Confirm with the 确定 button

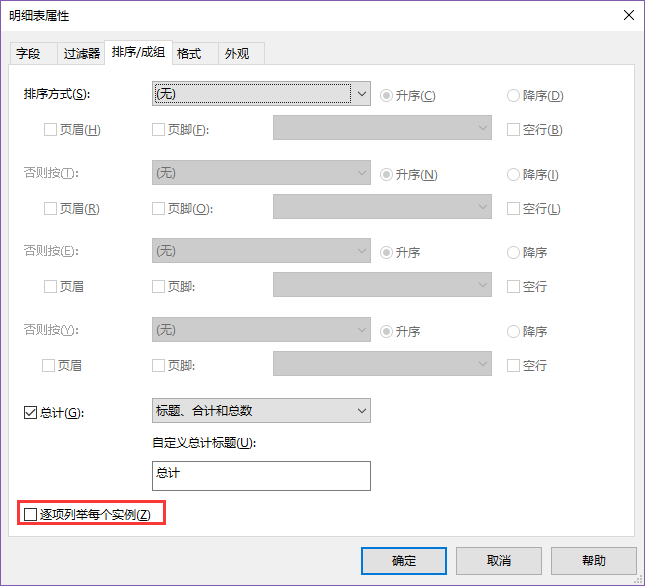click(x=404, y=561)
